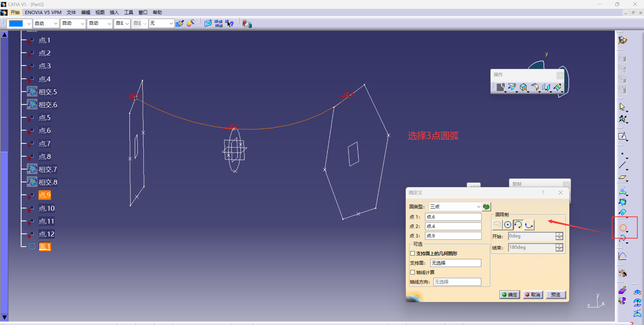
Task: Enable 支持面上的几何图形 checkbox
Action: (413, 253)
